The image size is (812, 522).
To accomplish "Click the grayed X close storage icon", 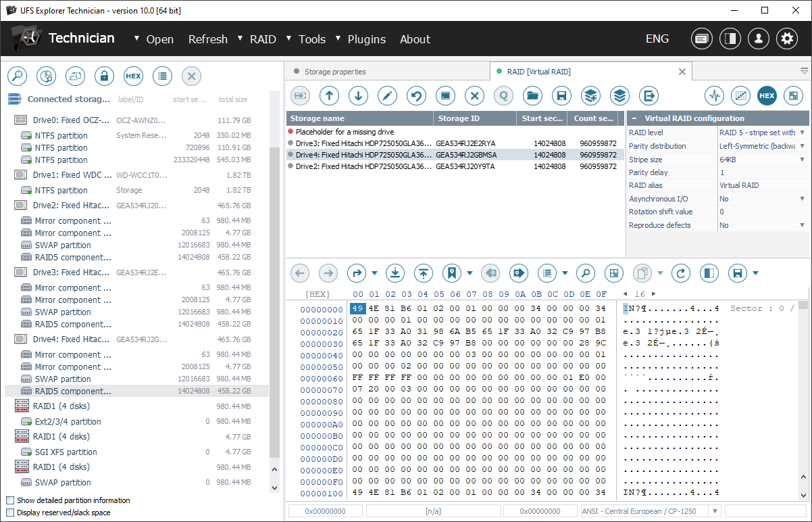I will pos(191,76).
